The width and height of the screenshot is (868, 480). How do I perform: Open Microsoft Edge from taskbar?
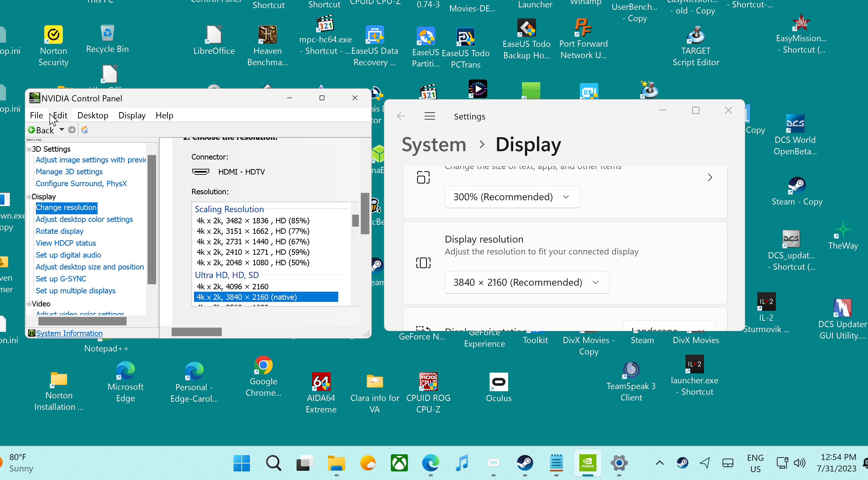point(431,463)
